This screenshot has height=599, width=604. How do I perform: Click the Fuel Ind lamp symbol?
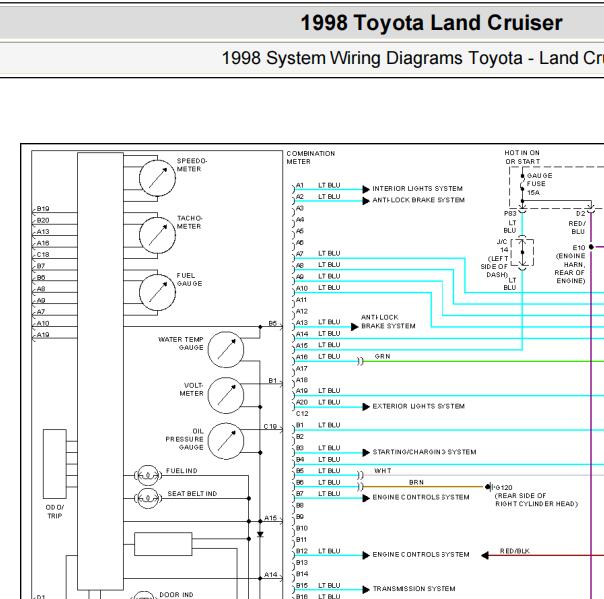[148, 475]
